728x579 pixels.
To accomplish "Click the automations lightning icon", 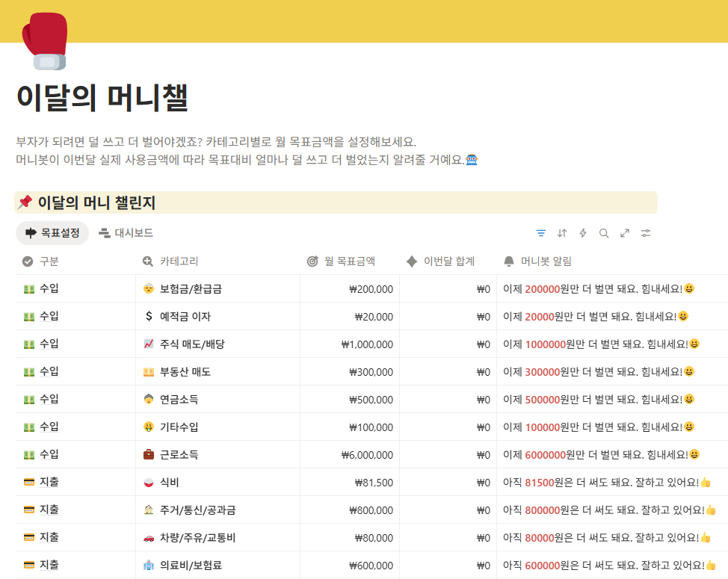I will point(582,233).
